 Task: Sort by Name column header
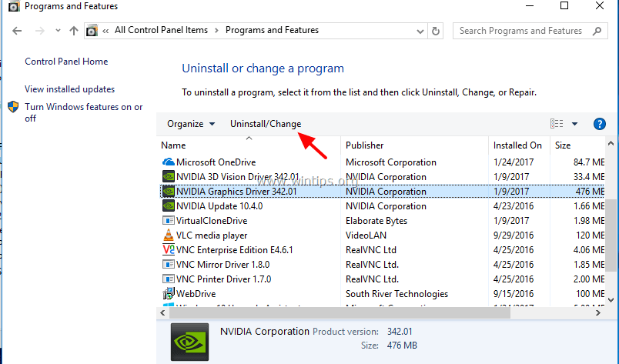pyautogui.click(x=173, y=145)
